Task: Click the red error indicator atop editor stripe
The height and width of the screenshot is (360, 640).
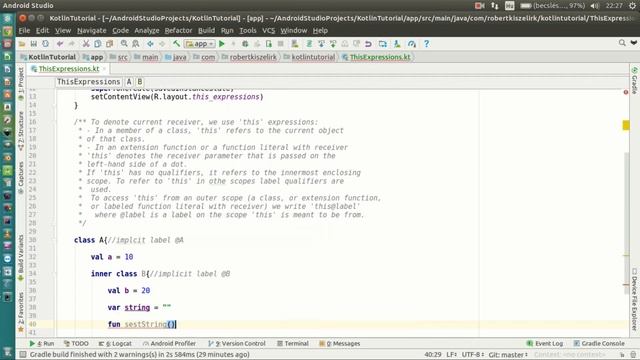Action: point(626,92)
